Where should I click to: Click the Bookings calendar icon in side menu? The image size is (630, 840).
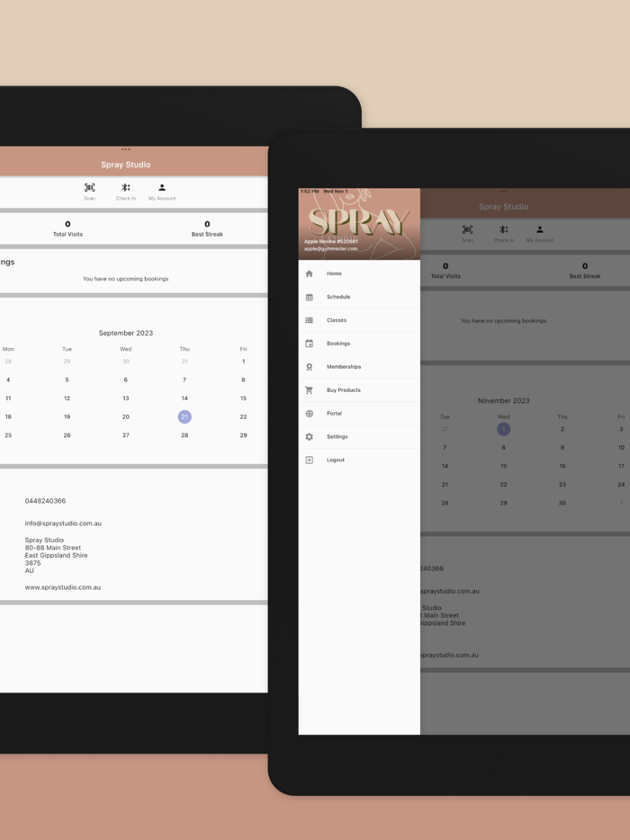point(310,344)
